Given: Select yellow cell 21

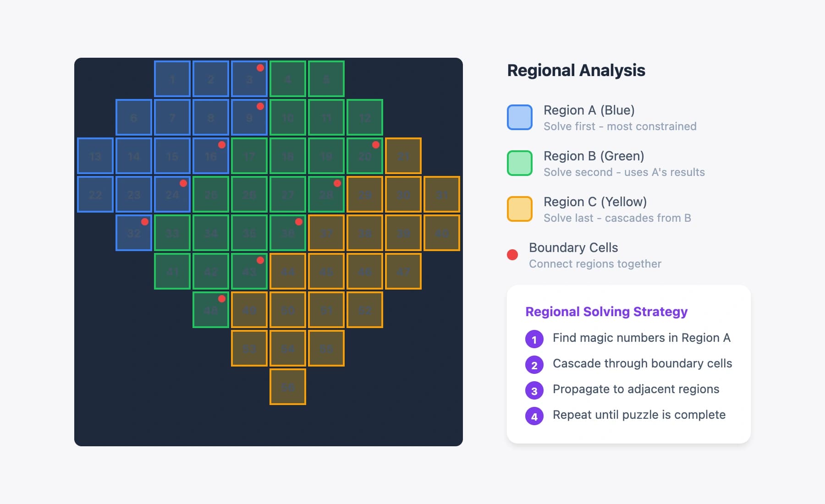Looking at the screenshot, I should [x=403, y=156].
